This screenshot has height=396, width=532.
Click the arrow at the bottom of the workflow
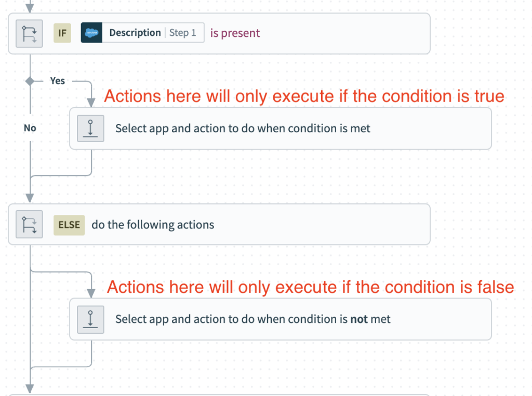[x=30, y=388]
